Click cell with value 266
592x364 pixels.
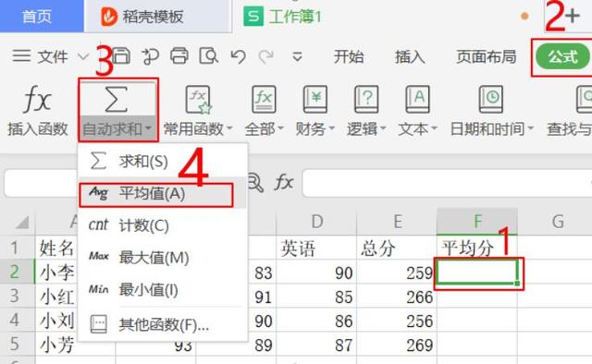[x=397, y=297]
